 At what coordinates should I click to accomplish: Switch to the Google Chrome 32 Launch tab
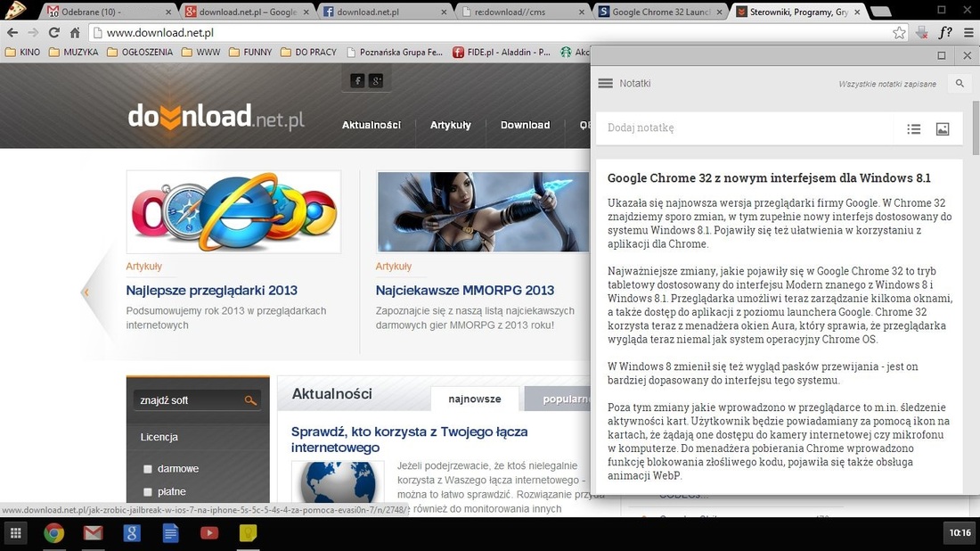pyautogui.click(x=659, y=12)
